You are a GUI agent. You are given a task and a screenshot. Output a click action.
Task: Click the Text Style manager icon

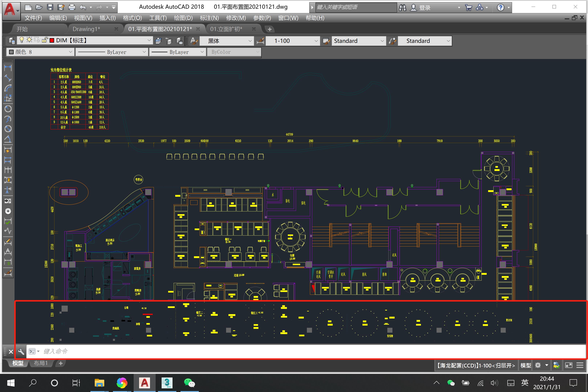pyautogui.click(x=194, y=41)
